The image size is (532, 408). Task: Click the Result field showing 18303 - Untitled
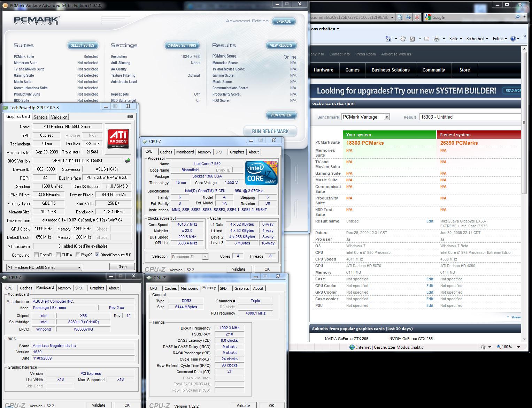point(470,117)
